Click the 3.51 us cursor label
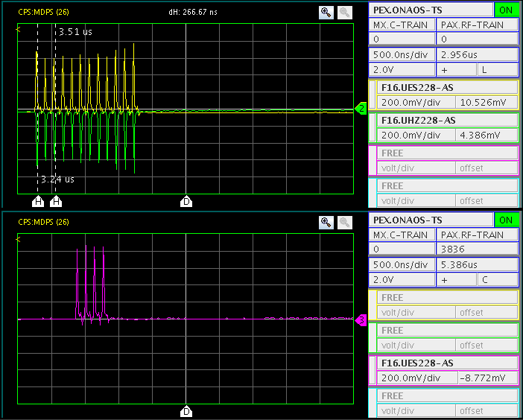Viewport: 523px width, 420px height. coord(75,32)
